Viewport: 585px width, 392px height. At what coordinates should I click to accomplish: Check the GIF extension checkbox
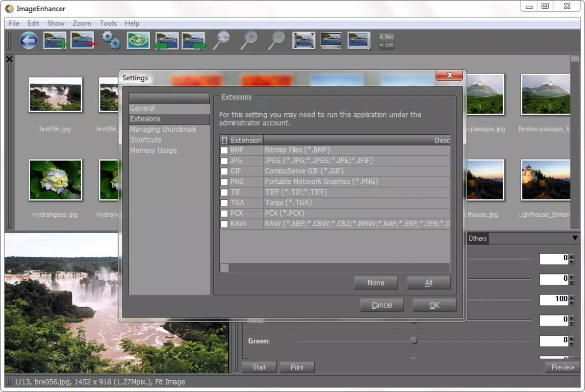coord(224,171)
